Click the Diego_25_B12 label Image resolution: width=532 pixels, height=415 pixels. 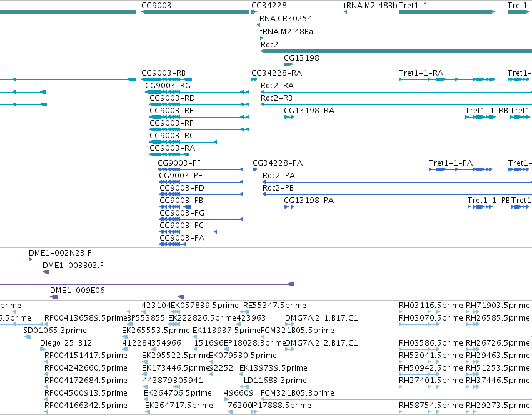pos(66,343)
